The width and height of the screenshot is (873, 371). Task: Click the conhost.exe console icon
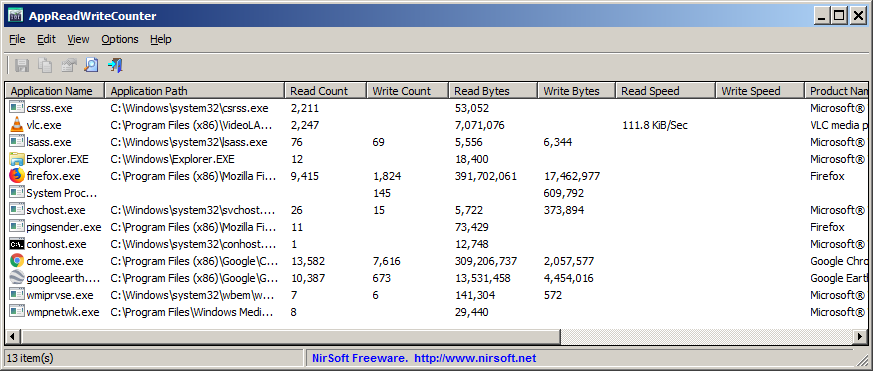click(x=17, y=244)
